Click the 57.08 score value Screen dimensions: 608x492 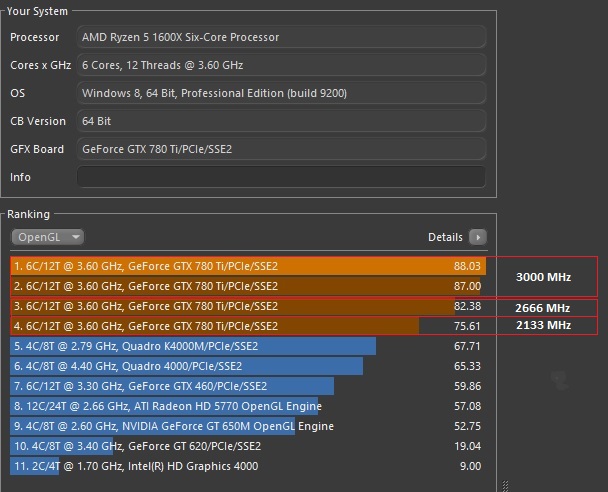point(467,406)
